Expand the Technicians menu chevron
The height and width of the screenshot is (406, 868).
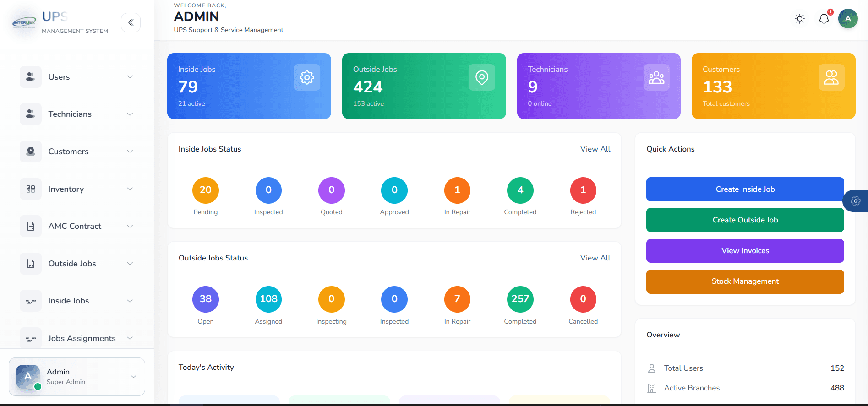130,114
